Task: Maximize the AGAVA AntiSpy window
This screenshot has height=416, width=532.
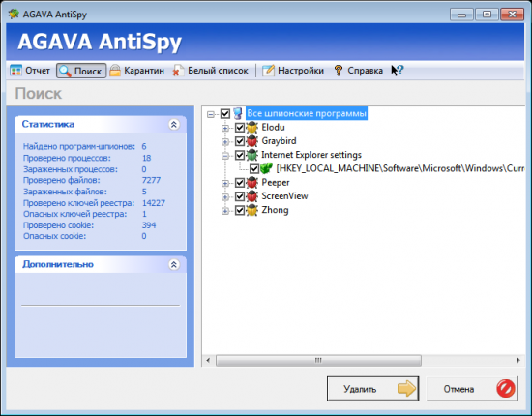Action: tap(487, 15)
